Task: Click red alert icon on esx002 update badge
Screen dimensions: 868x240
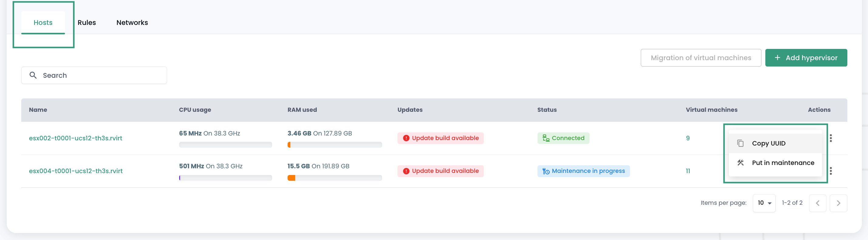Action: tap(406, 138)
